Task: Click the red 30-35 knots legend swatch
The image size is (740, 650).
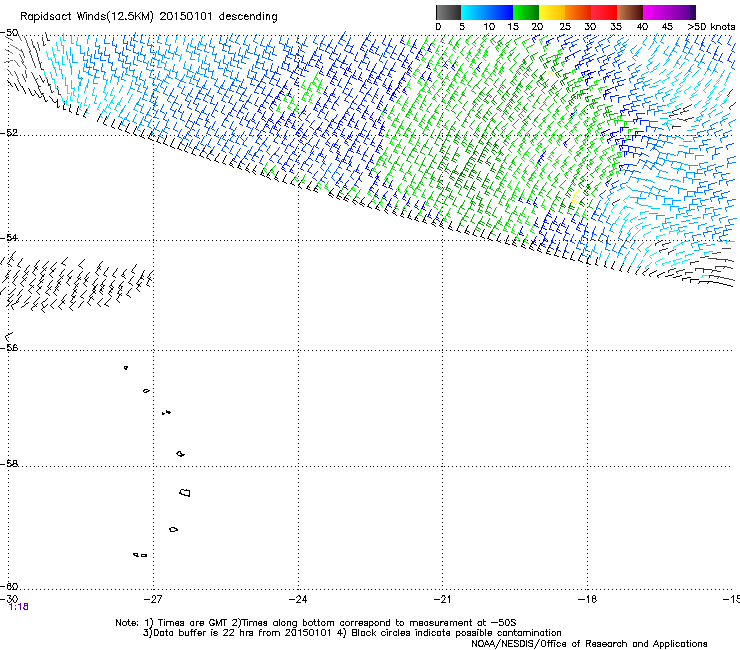Action: point(604,12)
